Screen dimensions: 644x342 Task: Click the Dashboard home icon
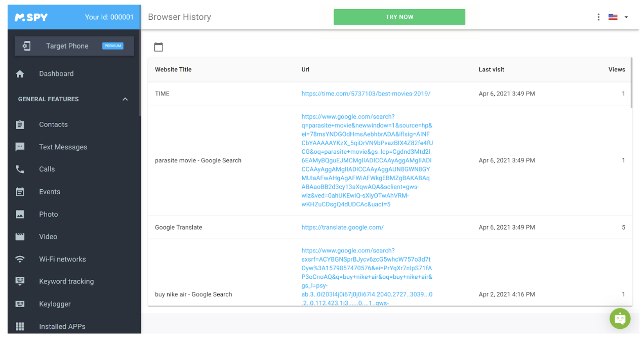click(x=20, y=74)
